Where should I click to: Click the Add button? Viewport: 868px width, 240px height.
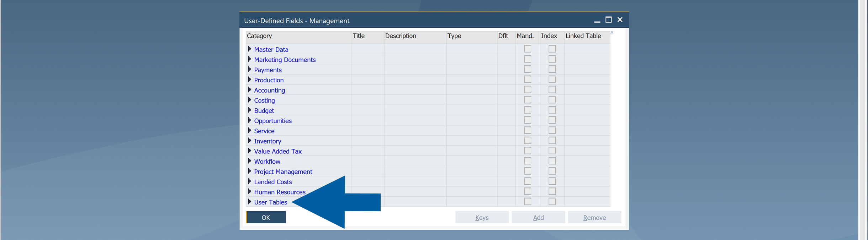(538, 217)
